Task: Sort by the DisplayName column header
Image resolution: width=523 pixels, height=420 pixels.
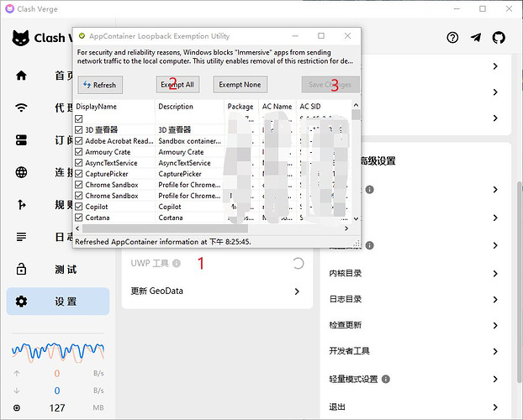Action: click(114, 107)
